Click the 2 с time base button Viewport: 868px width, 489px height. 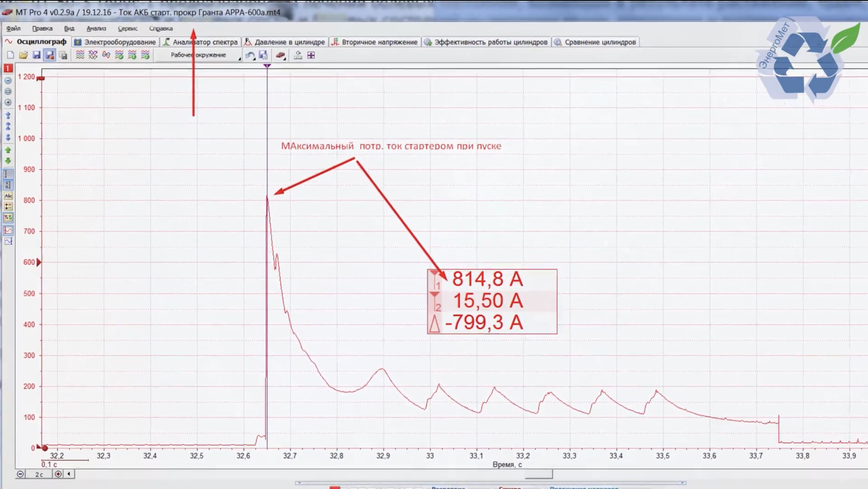click(x=39, y=474)
